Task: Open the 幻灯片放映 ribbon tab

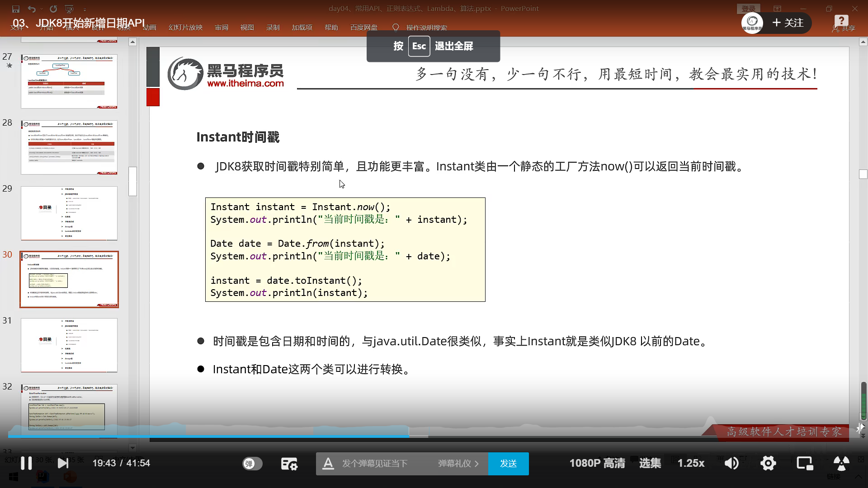Action: pos(185,28)
